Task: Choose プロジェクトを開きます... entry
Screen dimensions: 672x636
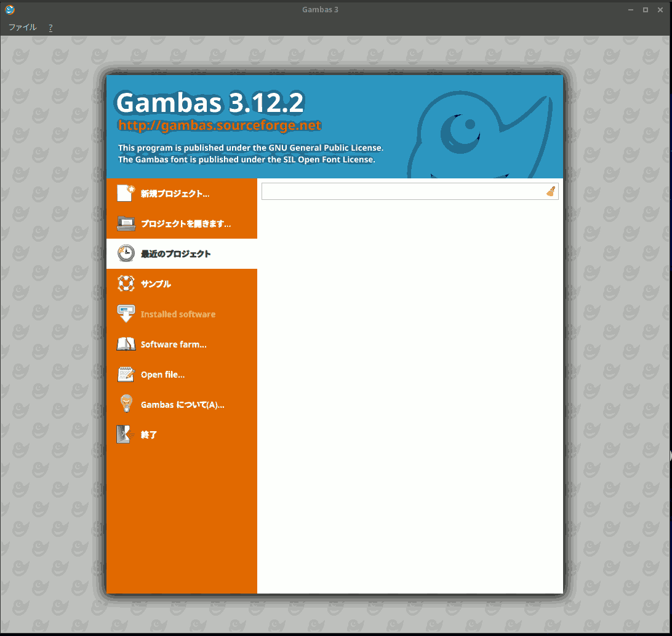Action: coord(182,223)
